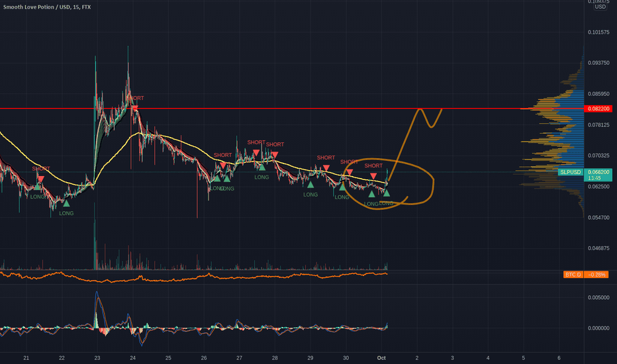Click date 23 on the time axis
Viewport: 617px width, 364px height.
(97, 358)
